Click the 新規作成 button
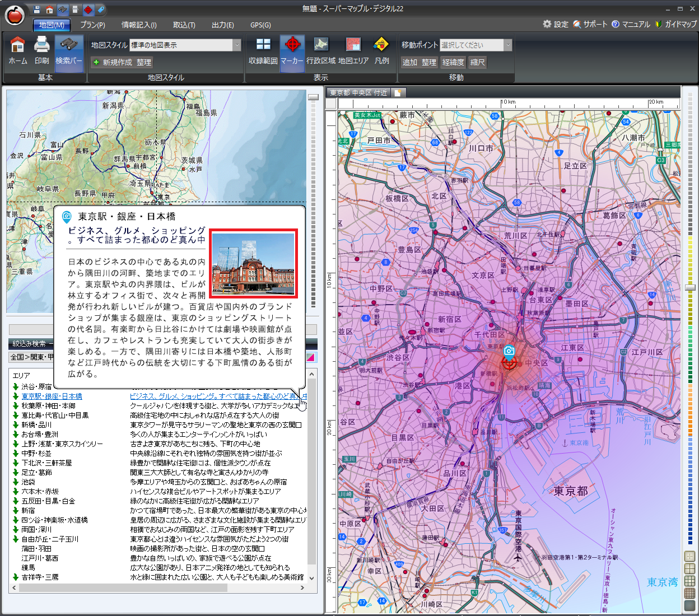 tap(113, 62)
